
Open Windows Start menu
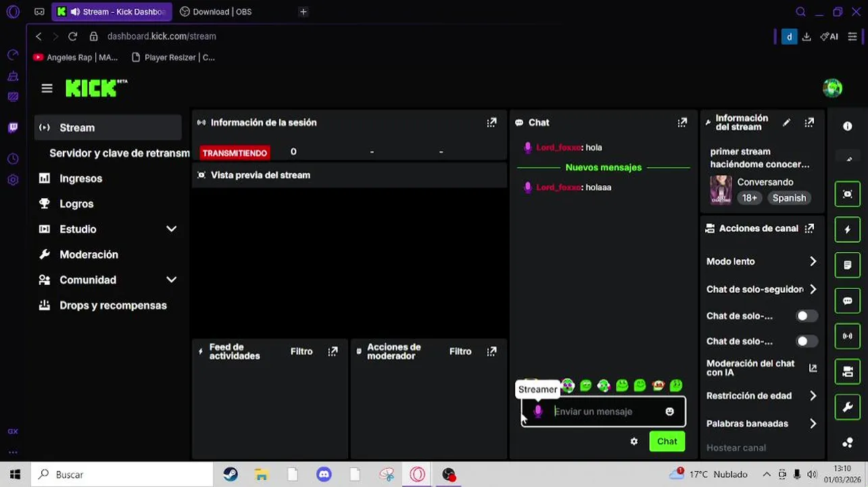click(x=15, y=474)
